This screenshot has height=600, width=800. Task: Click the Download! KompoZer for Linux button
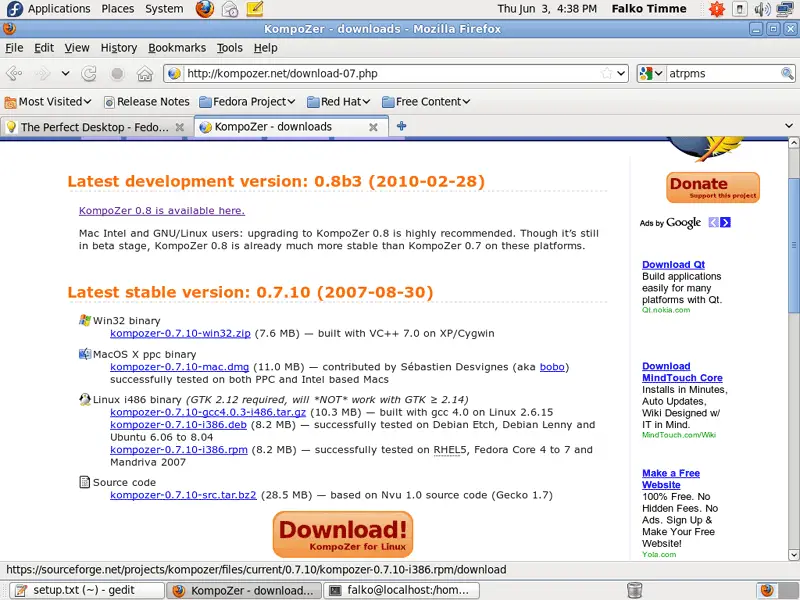coord(343,534)
